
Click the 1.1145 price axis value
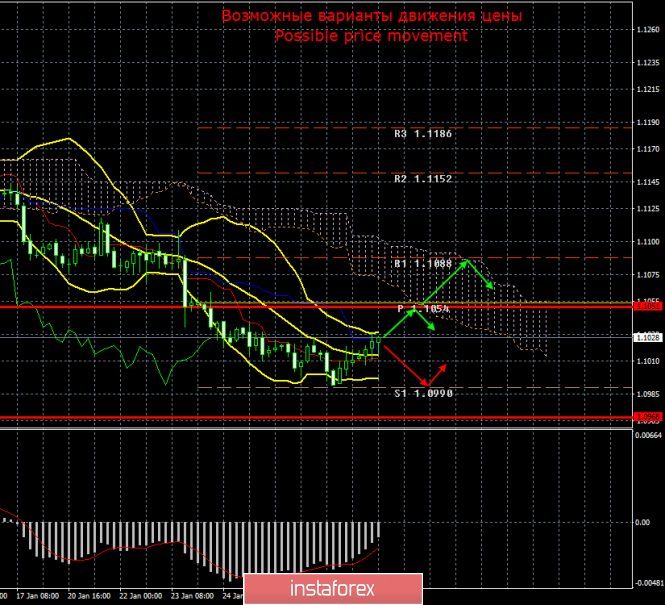[648, 182]
